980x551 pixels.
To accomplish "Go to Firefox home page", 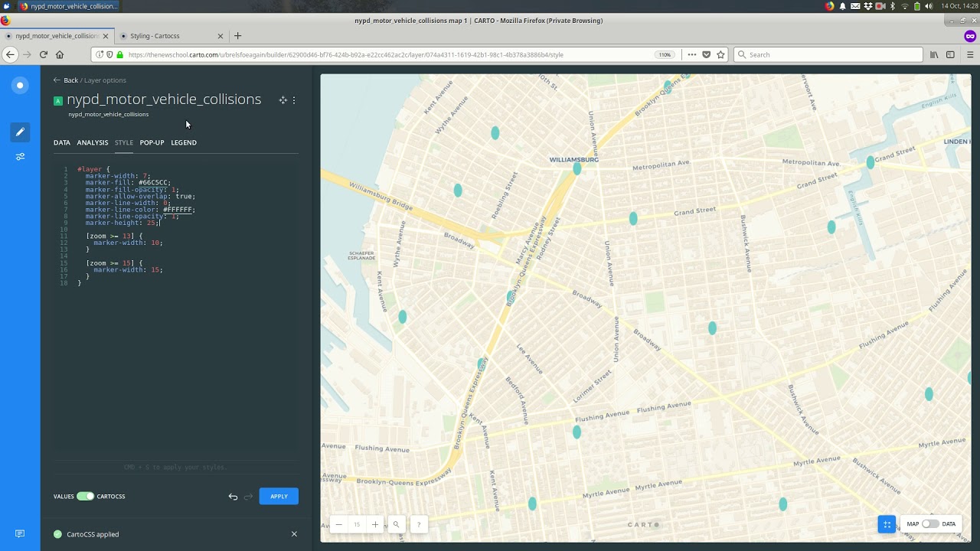I will pyautogui.click(x=60, y=54).
